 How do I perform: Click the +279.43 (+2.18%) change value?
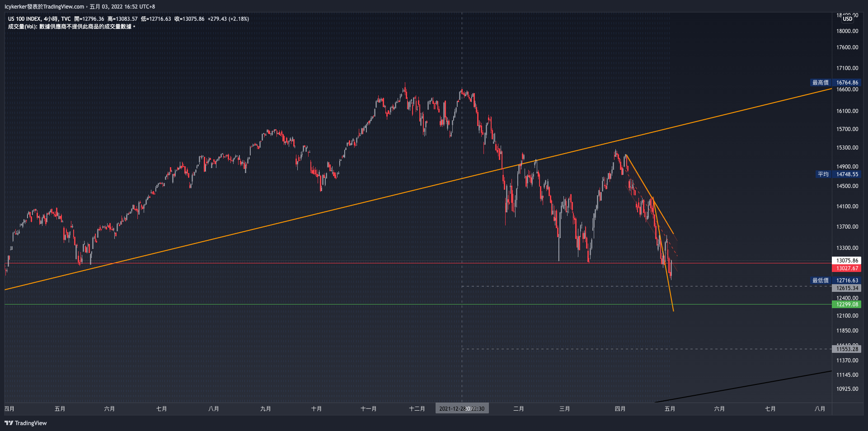228,19
